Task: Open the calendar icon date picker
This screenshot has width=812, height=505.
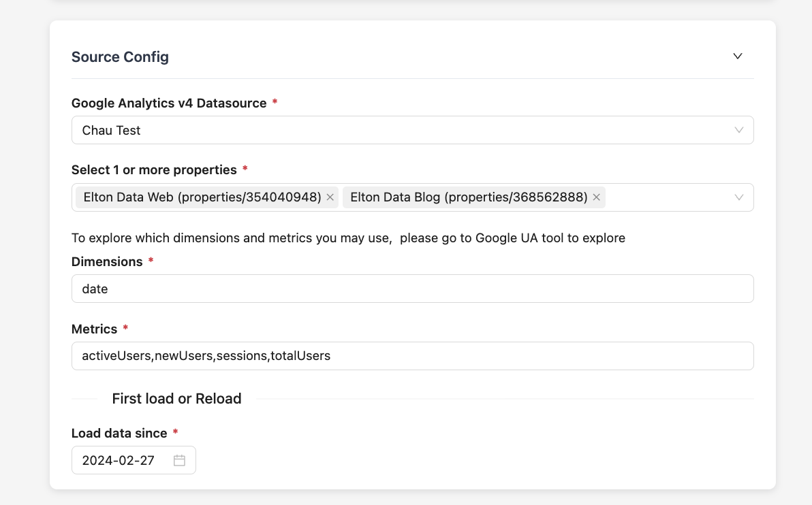Action: point(179,460)
